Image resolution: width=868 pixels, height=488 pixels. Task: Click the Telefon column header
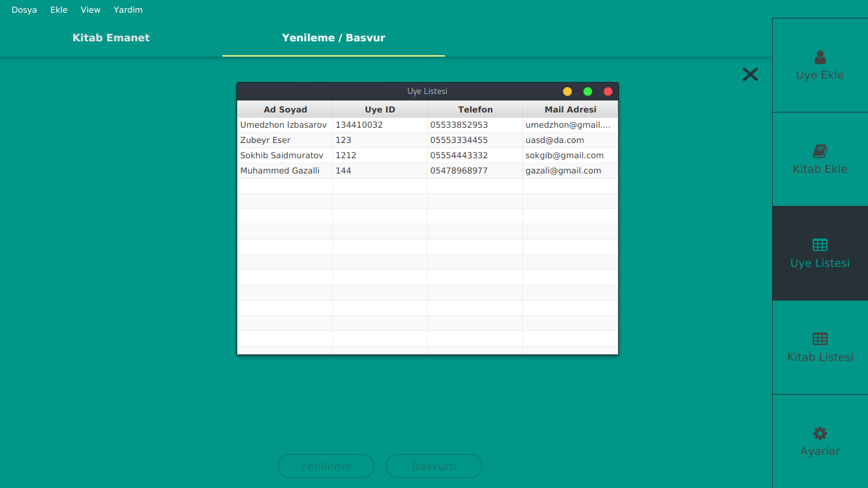475,109
